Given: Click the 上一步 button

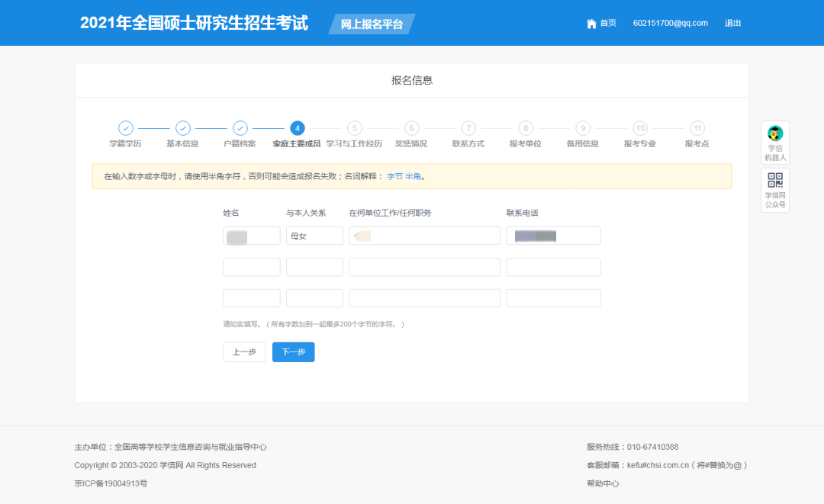Looking at the screenshot, I should tap(243, 352).
